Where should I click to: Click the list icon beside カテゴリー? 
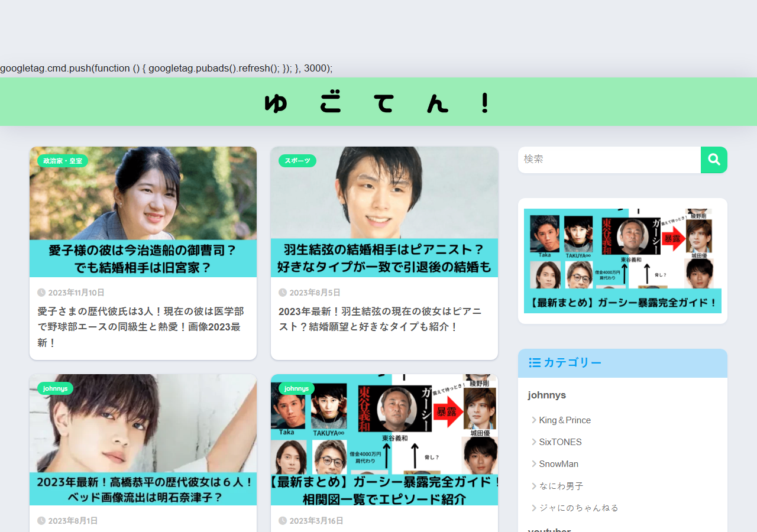pyautogui.click(x=535, y=362)
